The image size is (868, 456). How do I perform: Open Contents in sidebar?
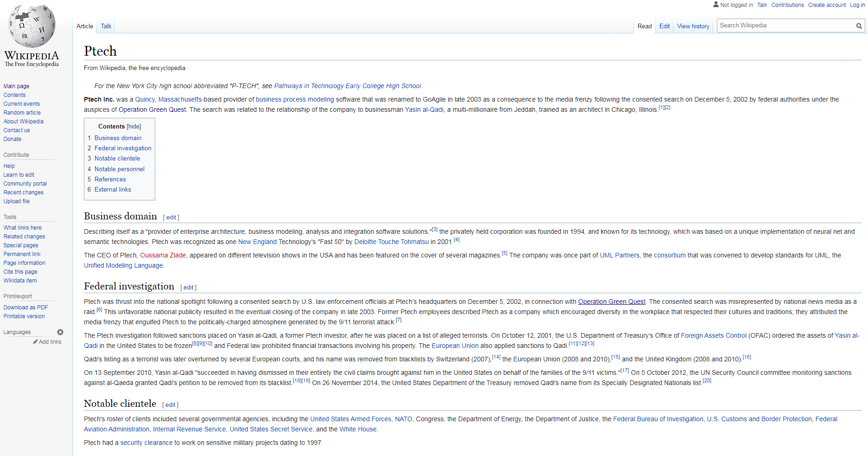[14, 95]
